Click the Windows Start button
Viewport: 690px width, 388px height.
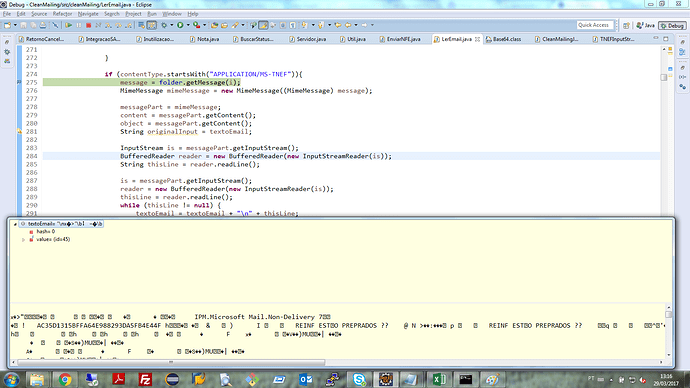[11, 379]
